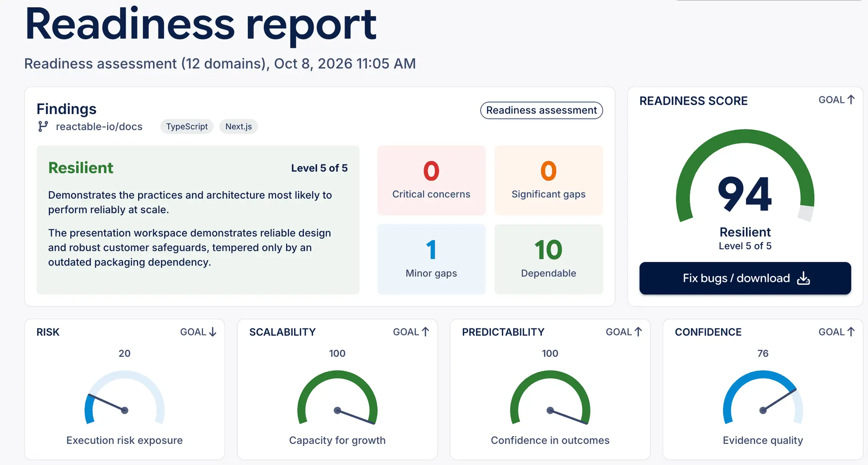Click the GOAL down arrow in Risk card

point(213,332)
